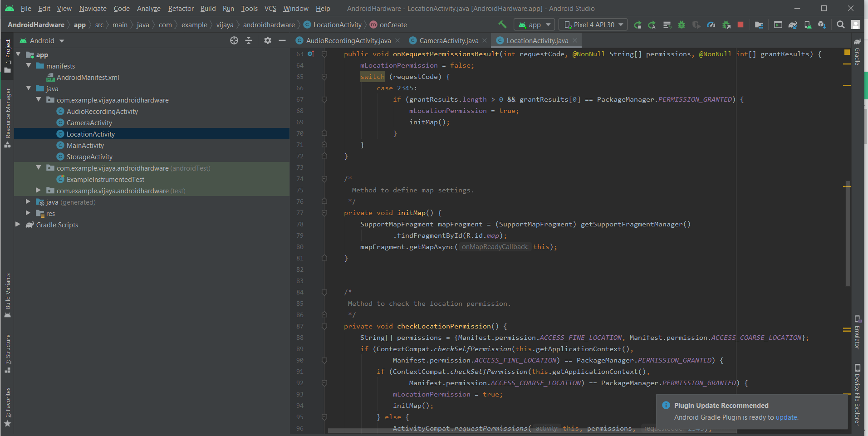Open the Analyze menu
868x436 pixels.
pyautogui.click(x=148, y=8)
